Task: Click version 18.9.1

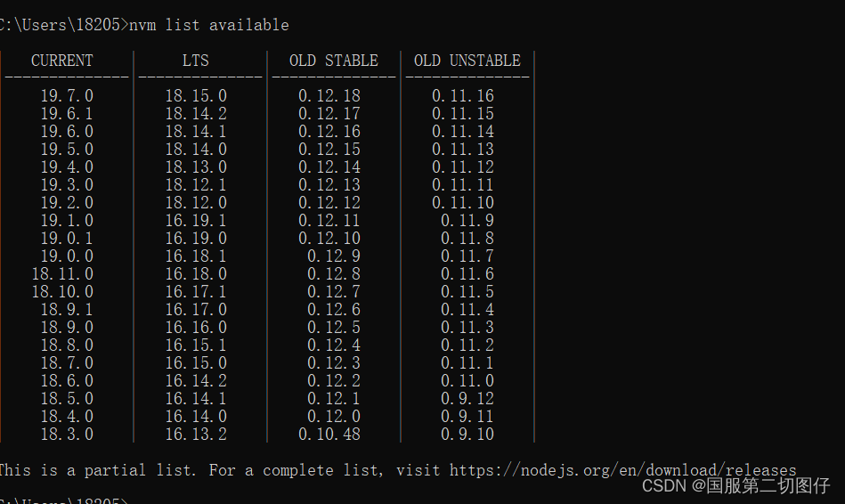Action: pyautogui.click(x=67, y=309)
